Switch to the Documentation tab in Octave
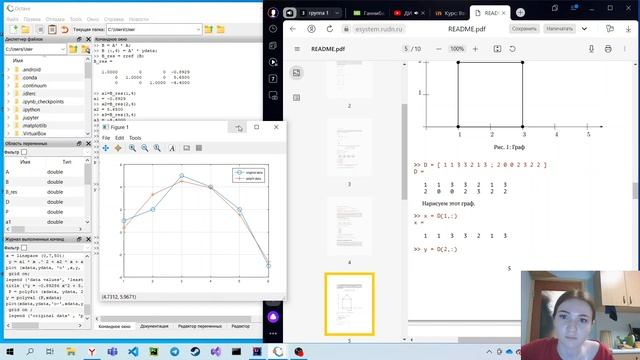 coord(154,326)
